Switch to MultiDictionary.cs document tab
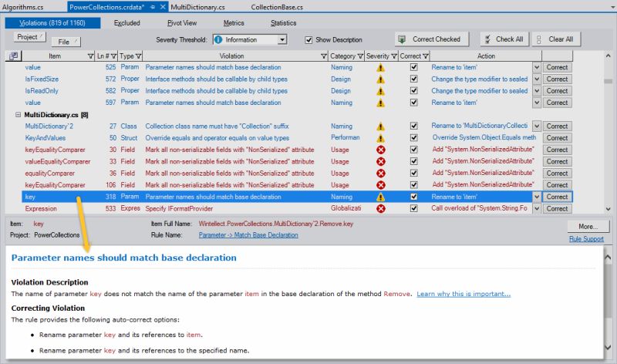This screenshot has width=617, height=364. click(198, 7)
